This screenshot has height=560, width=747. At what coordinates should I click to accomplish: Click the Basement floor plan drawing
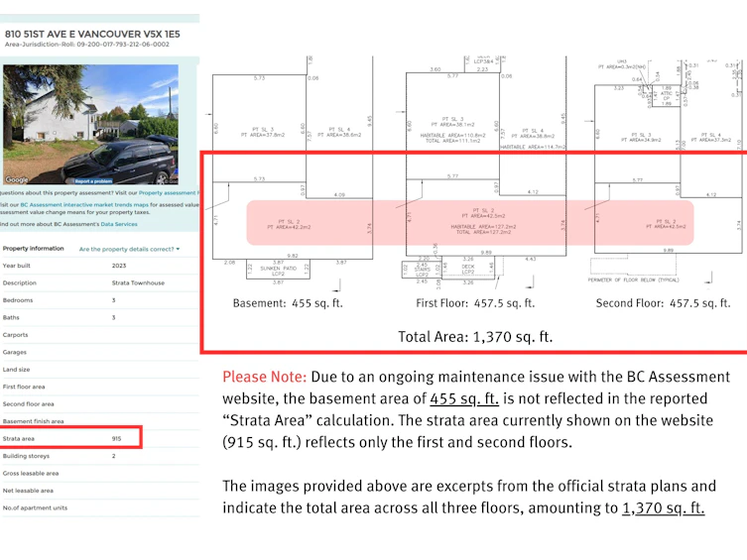click(x=292, y=171)
